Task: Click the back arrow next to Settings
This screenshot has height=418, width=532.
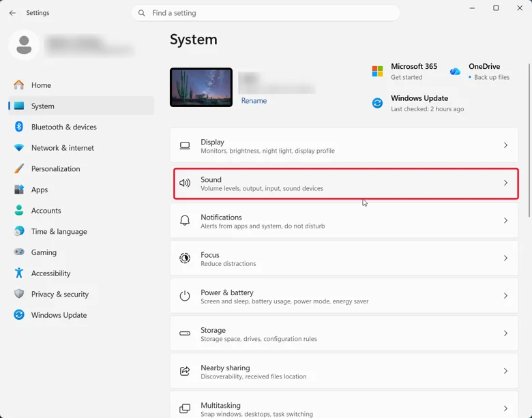Action: tap(12, 13)
